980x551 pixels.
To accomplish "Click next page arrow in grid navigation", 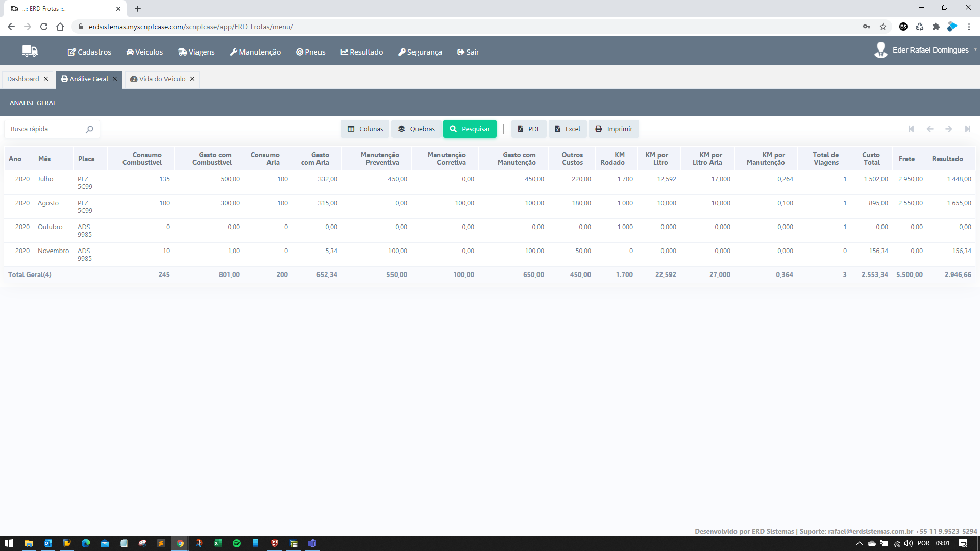I will pos(948,129).
